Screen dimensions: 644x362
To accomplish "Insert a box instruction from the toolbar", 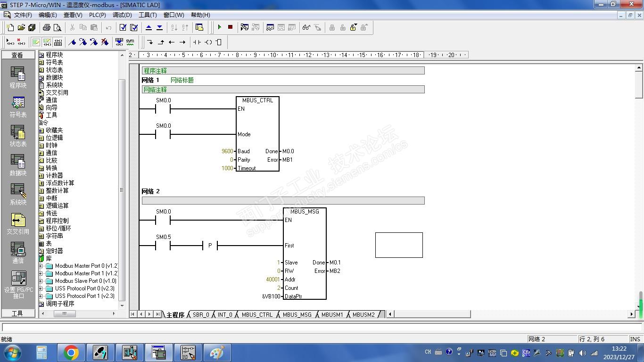I will pyautogui.click(x=219, y=42).
